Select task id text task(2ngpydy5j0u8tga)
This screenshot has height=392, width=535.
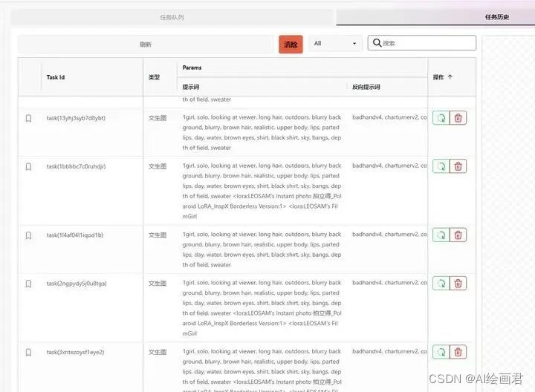[77, 284]
